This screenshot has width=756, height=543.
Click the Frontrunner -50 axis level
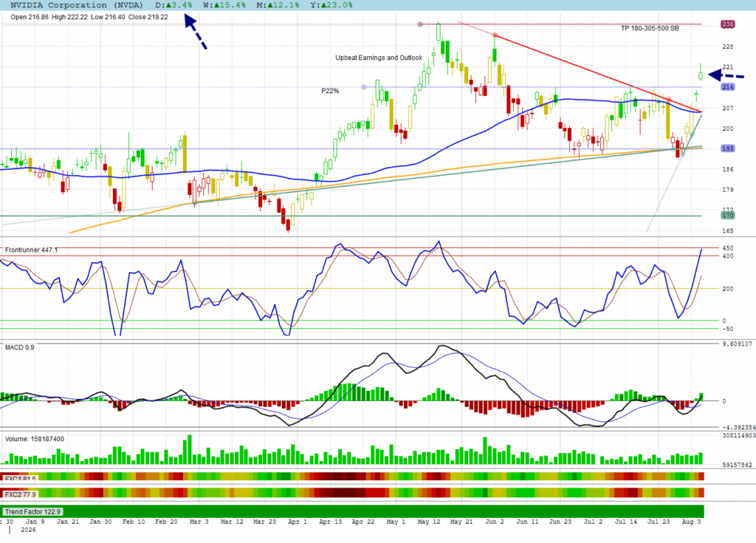(x=727, y=329)
